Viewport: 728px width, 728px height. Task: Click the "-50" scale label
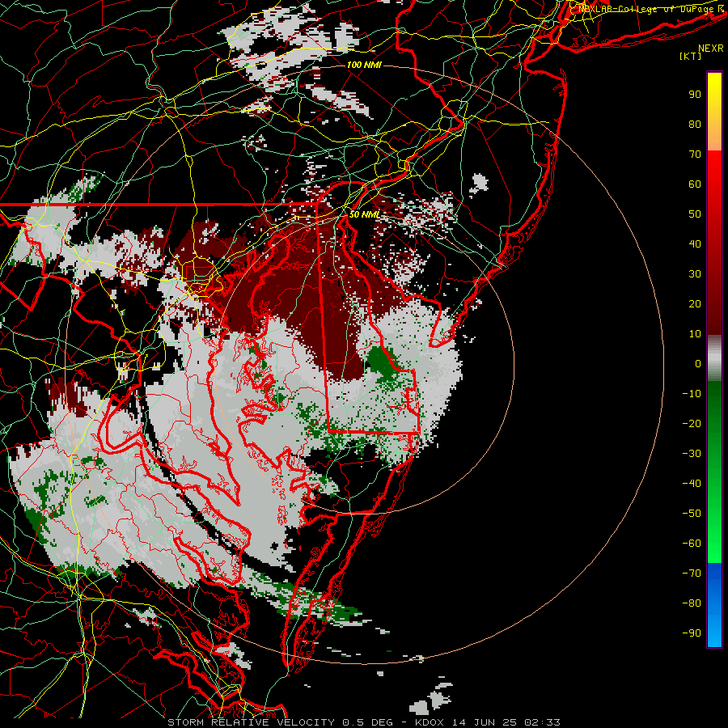(692, 514)
